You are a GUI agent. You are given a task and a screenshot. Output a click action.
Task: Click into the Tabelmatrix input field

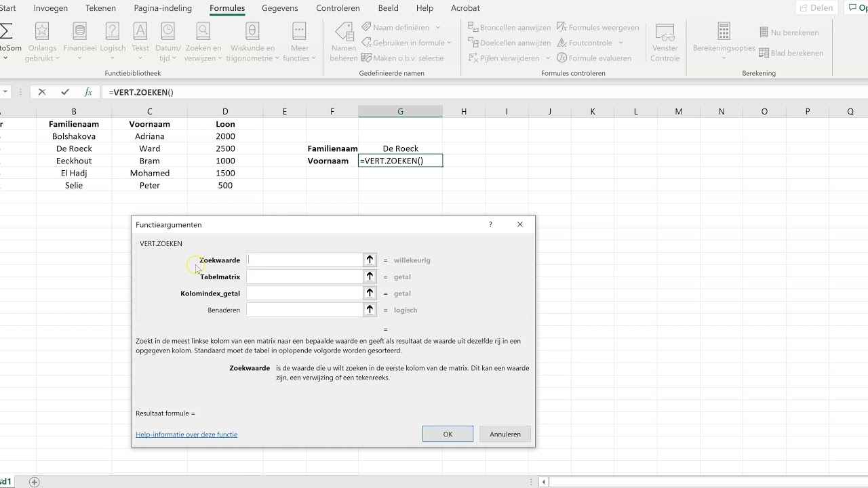pos(304,277)
